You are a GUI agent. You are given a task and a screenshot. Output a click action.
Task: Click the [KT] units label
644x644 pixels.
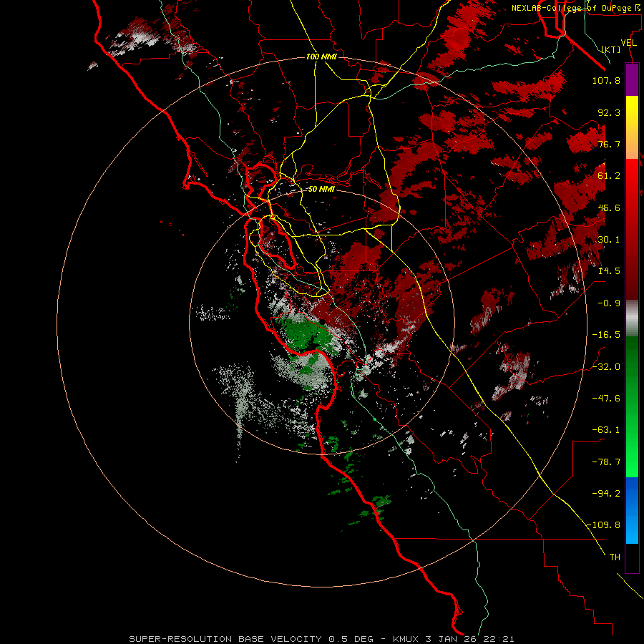pyautogui.click(x=611, y=49)
